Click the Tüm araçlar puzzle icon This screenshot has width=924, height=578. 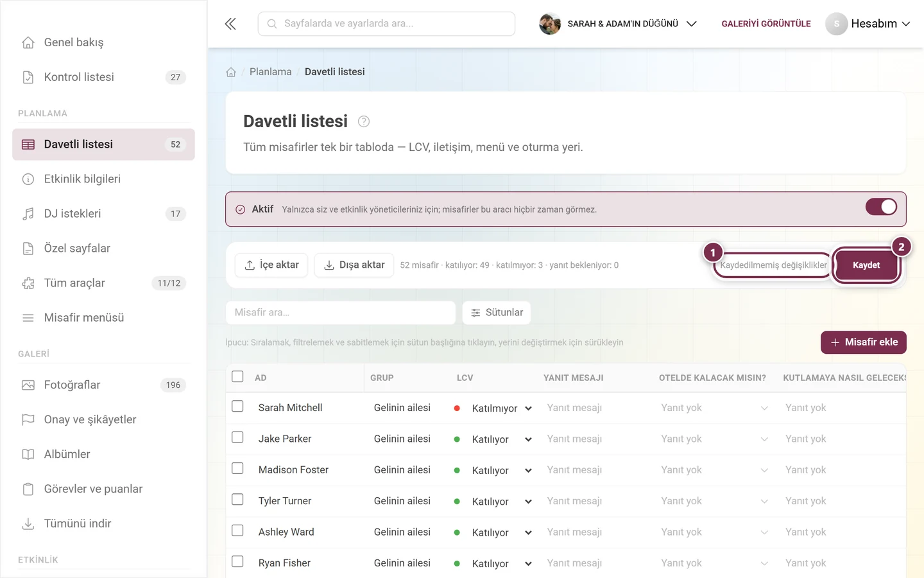click(28, 283)
